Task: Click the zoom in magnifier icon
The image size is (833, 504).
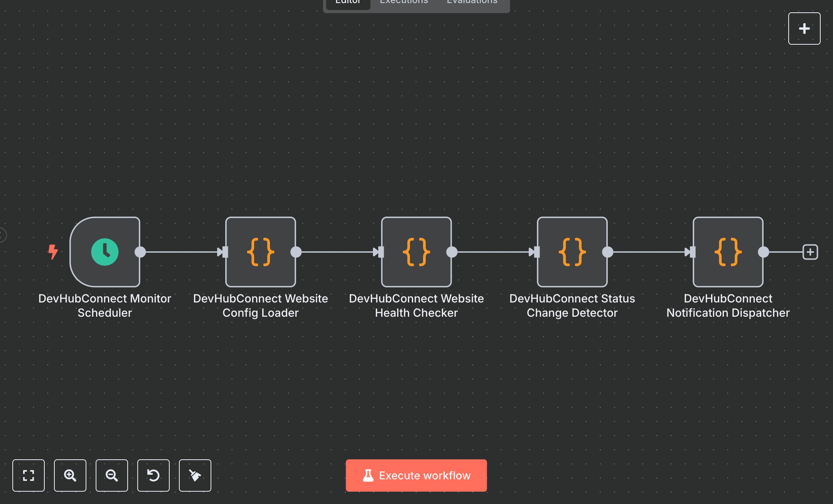Action: point(70,475)
